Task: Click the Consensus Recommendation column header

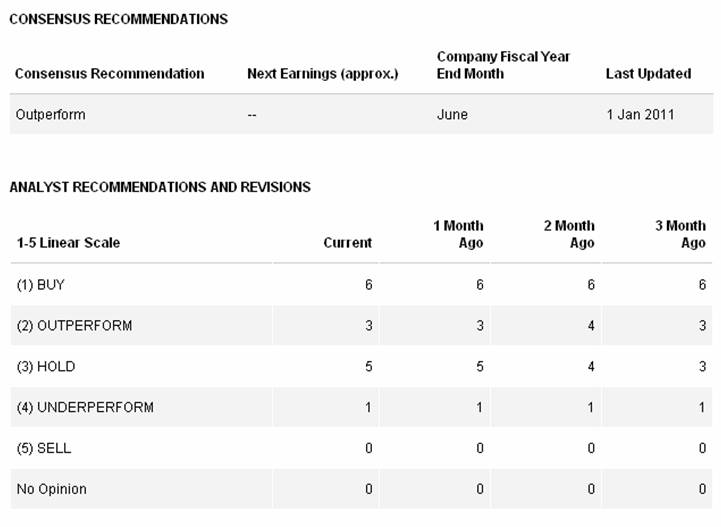Action: [109, 74]
